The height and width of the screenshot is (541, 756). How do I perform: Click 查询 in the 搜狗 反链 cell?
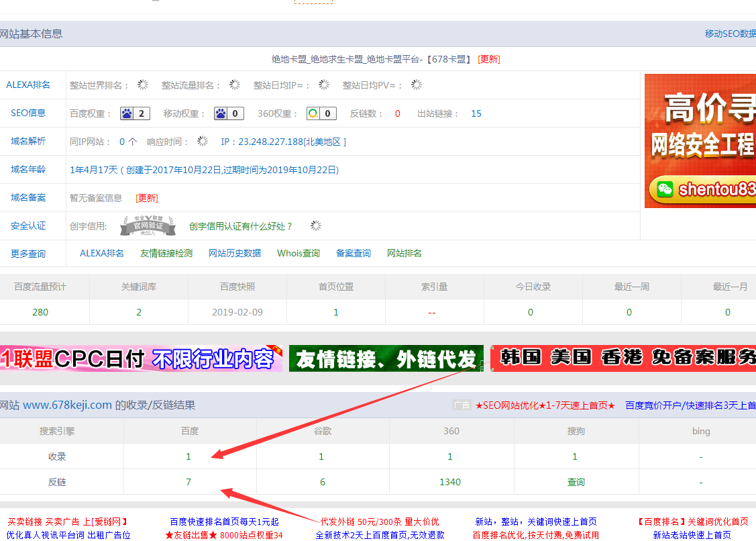click(x=576, y=482)
